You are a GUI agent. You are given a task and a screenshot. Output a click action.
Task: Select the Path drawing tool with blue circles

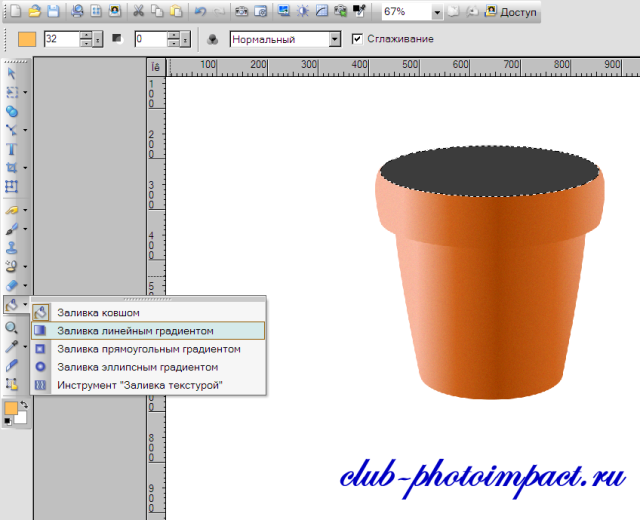11,111
